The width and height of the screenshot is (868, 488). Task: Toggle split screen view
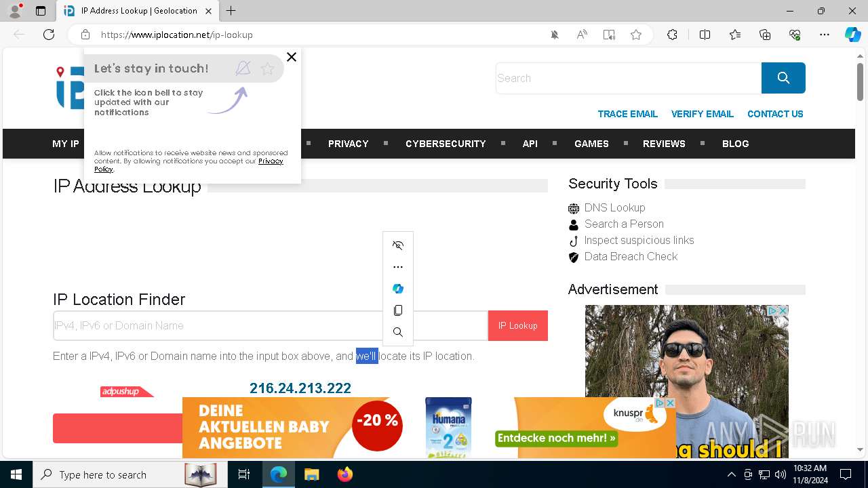point(705,35)
